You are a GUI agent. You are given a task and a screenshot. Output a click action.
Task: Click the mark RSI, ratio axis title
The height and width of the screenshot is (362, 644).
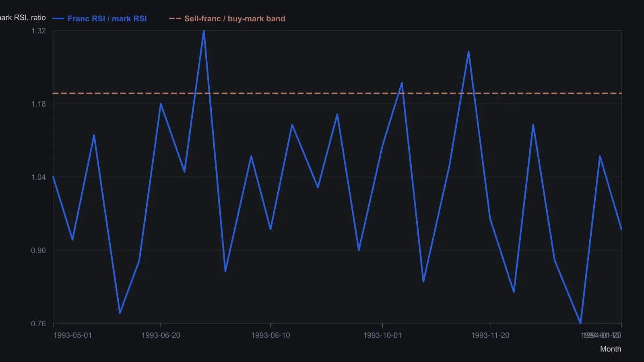tap(23, 18)
